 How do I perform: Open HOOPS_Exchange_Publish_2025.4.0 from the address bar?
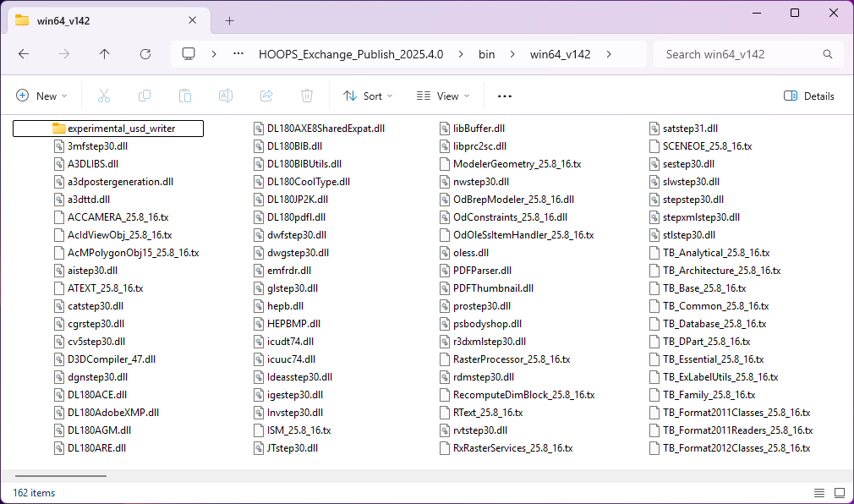[350, 53]
